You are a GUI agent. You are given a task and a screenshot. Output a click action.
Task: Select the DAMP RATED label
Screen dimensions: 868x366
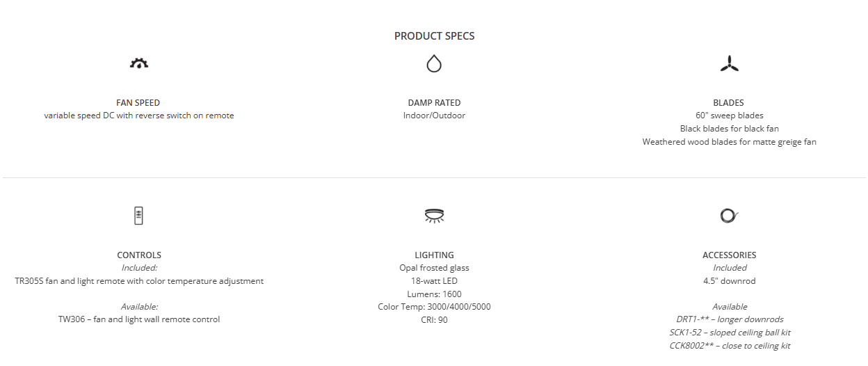pyautogui.click(x=434, y=102)
